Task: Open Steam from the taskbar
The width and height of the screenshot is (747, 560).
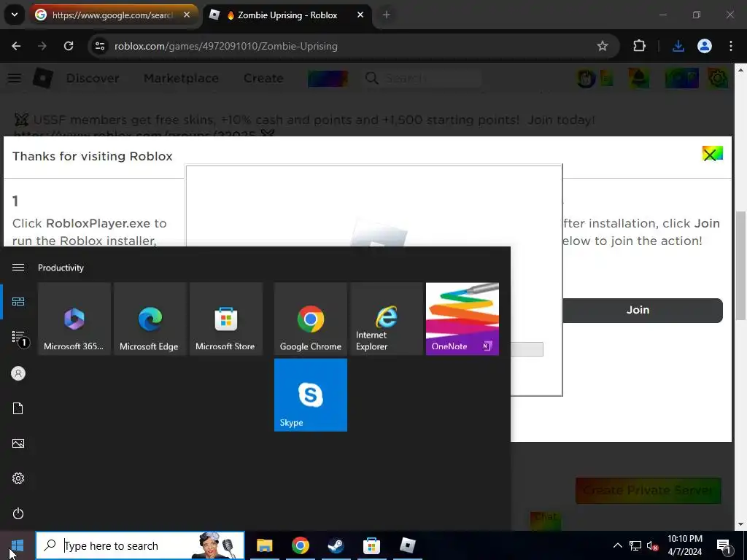Action: [x=336, y=545]
